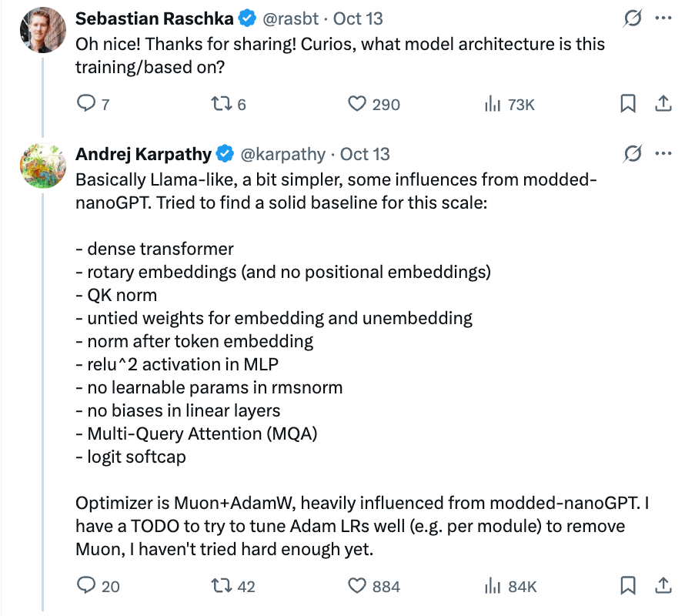Open more options menu on Sebastian's tweet
The width and height of the screenshot is (685, 616).
(663, 18)
